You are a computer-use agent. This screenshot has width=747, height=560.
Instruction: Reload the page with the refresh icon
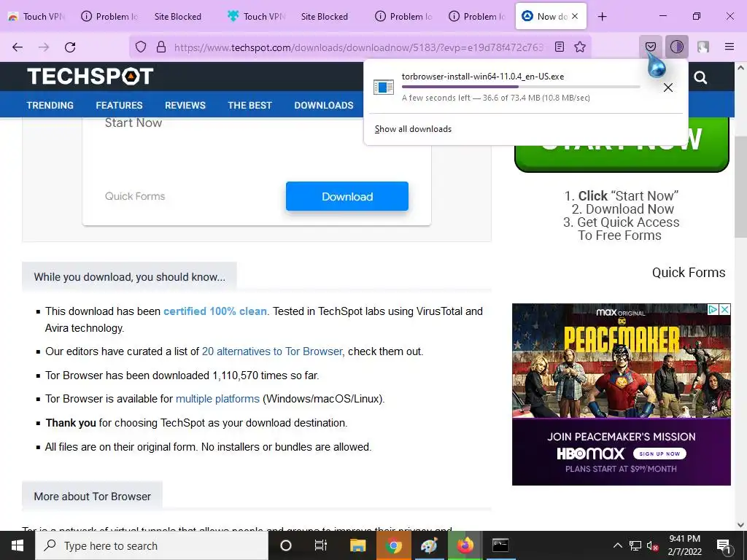pyautogui.click(x=70, y=47)
